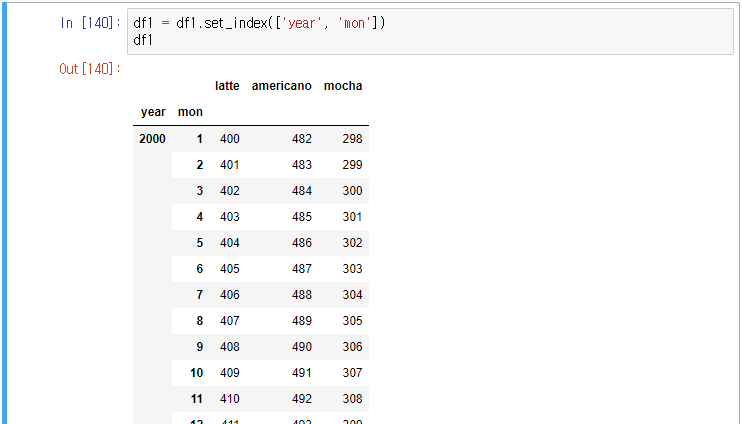
Task: Select month index 5
Action: pos(200,243)
